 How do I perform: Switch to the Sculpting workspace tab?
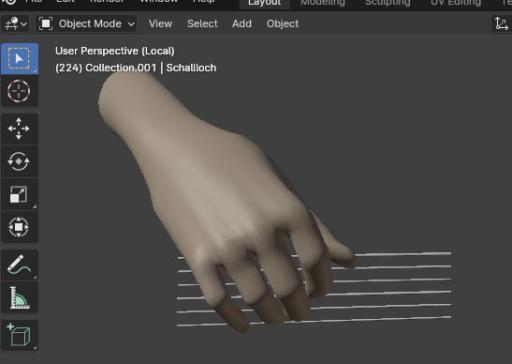pos(387,3)
